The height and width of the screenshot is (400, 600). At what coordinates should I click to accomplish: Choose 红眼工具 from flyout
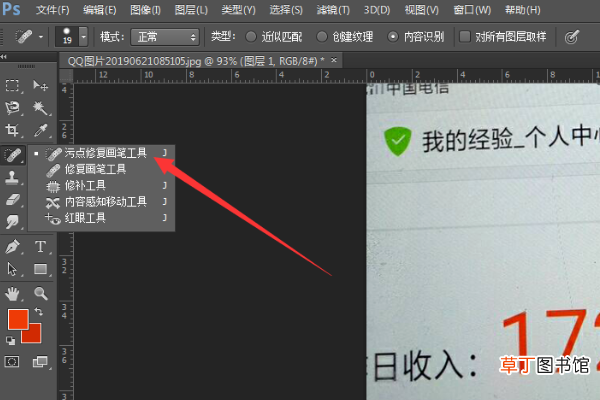pyautogui.click(x=102, y=218)
